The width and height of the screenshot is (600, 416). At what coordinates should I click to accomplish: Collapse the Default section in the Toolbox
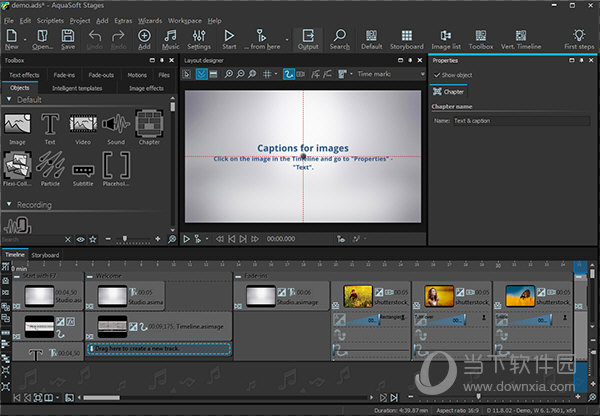coord(9,100)
